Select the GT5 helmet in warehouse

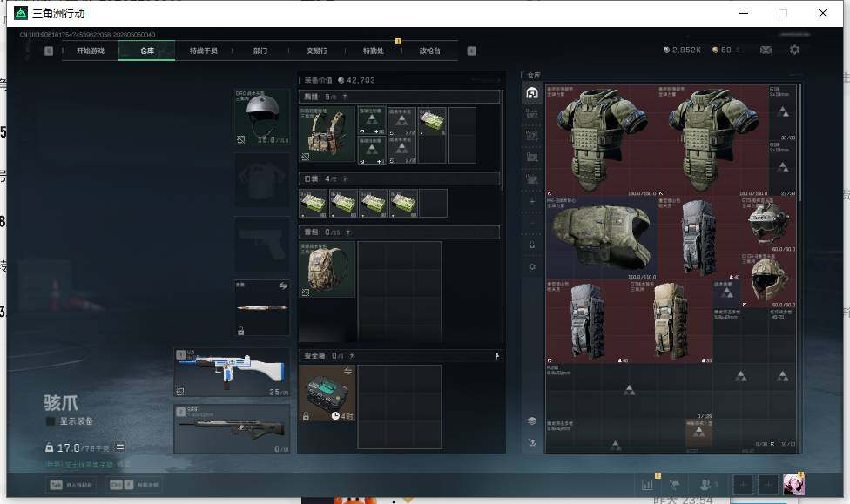(768, 225)
